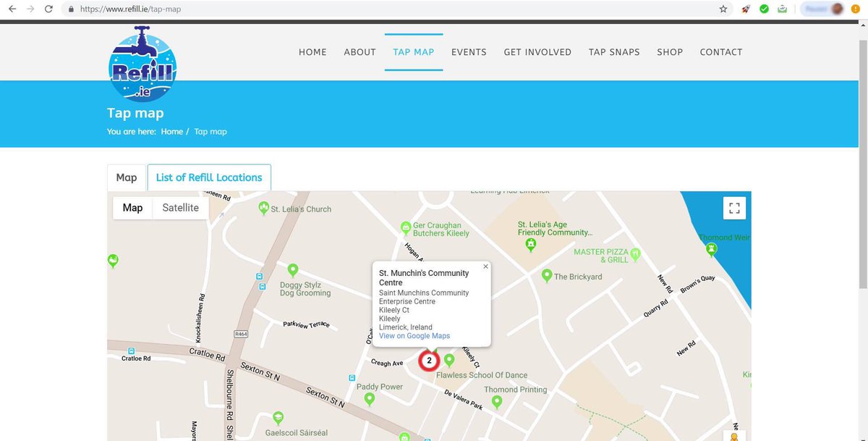Select the TAP MAP menu item
868x441 pixels.
coord(414,52)
